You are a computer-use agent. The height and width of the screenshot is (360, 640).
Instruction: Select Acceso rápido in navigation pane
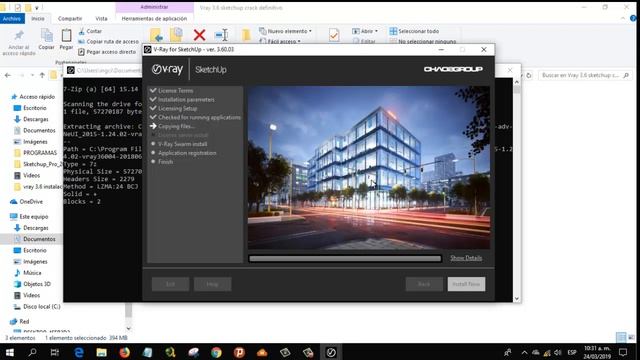33,97
